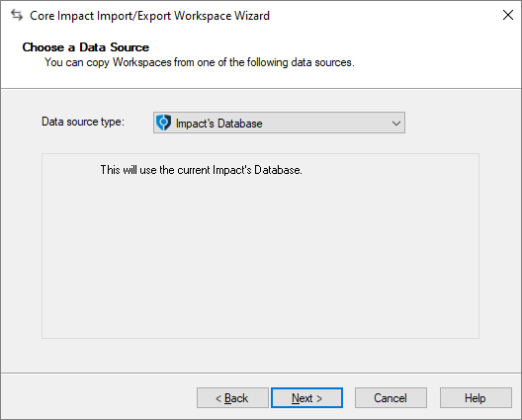This screenshot has height=420, width=522.
Task: Go to previous step with < Back
Action: (x=232, y=397)
